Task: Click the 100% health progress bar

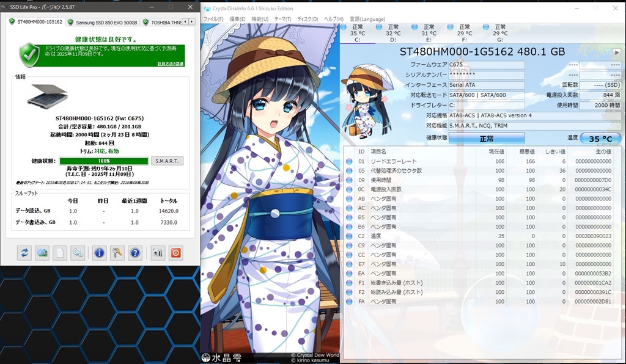Action: click(104, 161)
